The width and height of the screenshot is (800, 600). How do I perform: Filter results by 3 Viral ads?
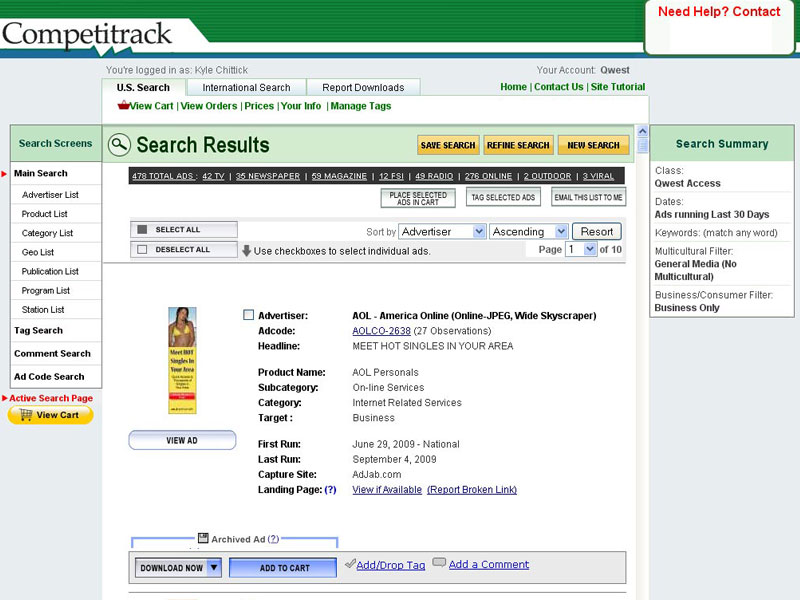598,176
